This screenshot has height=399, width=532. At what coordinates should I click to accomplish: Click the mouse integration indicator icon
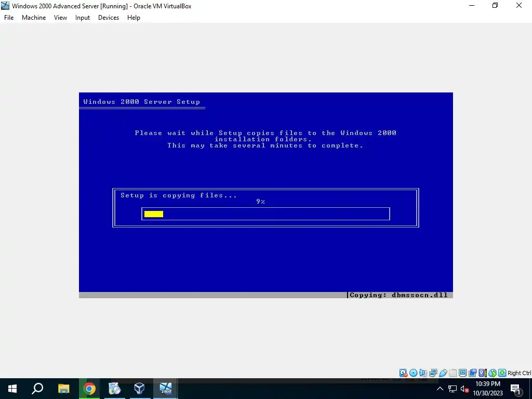(493, 373)
